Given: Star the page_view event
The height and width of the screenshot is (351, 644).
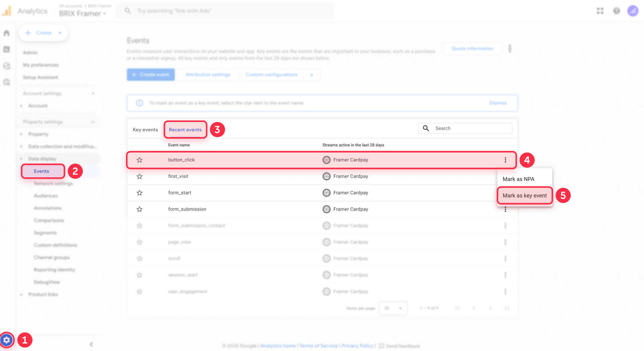Looking at the screenshot, I should (x=140, y=242).
